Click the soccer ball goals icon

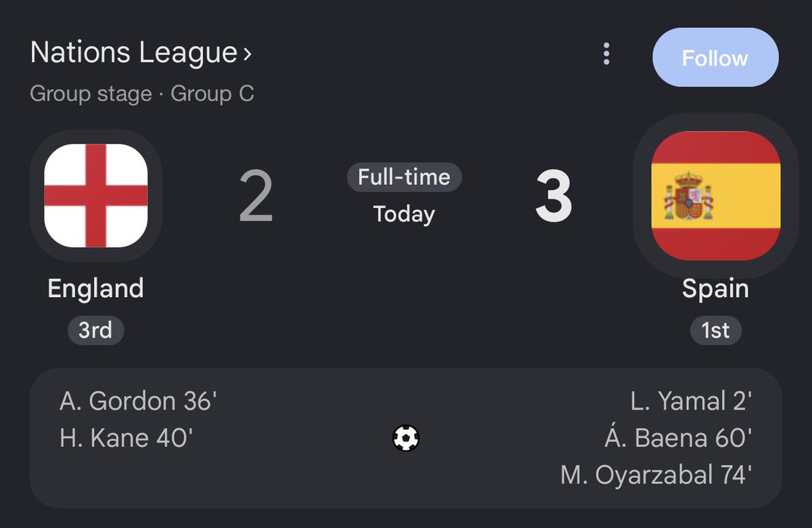406,438
